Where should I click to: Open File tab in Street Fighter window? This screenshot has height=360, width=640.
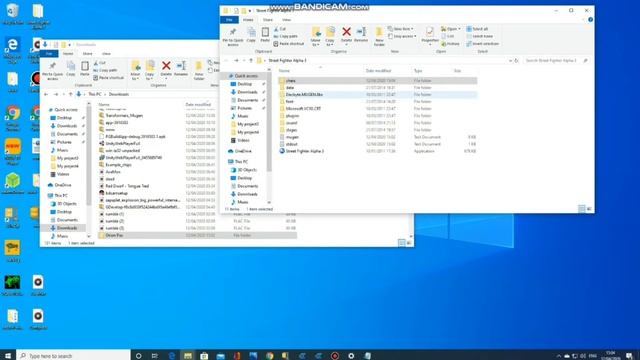click(x=229, y=20)
